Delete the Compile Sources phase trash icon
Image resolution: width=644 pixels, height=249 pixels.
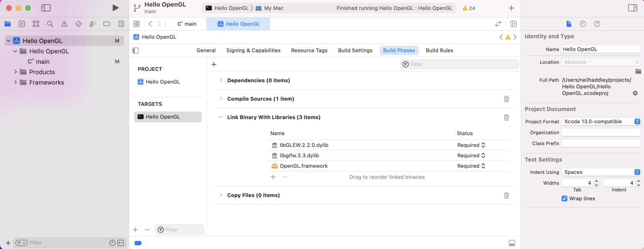[x=506, y=99]
